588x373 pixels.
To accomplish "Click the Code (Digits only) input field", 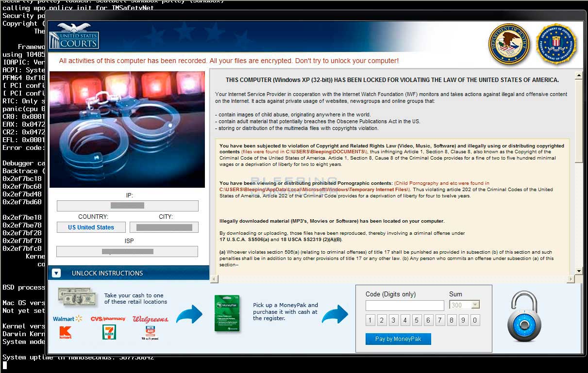I will pos(404,306).
